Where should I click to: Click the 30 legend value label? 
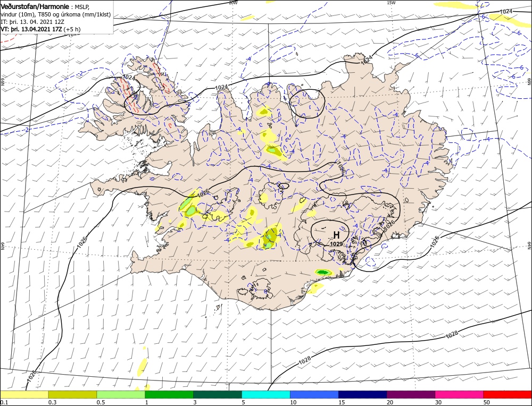438,402
